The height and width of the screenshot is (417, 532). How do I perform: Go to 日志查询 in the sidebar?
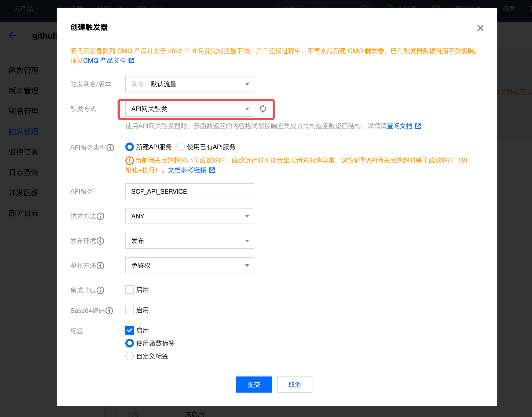click(24, 172)
